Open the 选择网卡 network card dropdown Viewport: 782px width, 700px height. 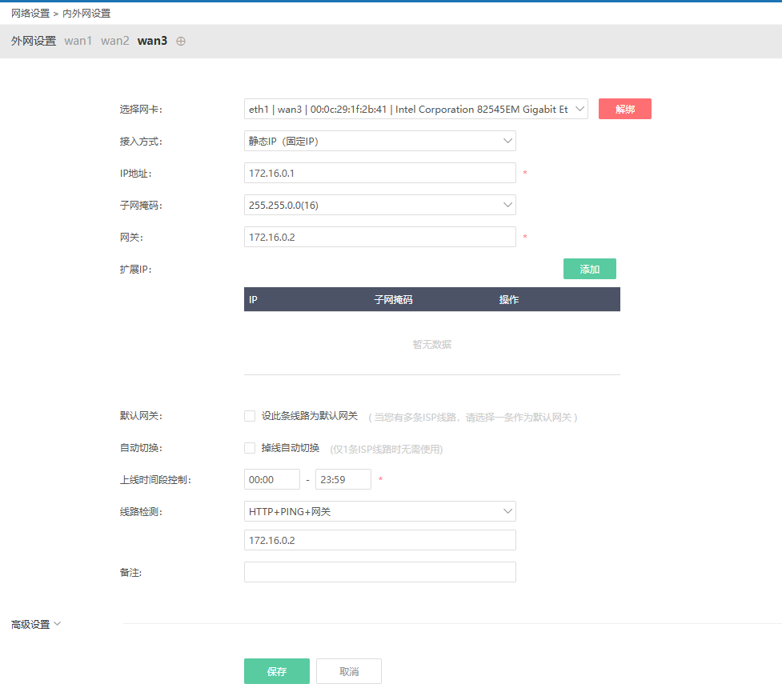point(415,110)
